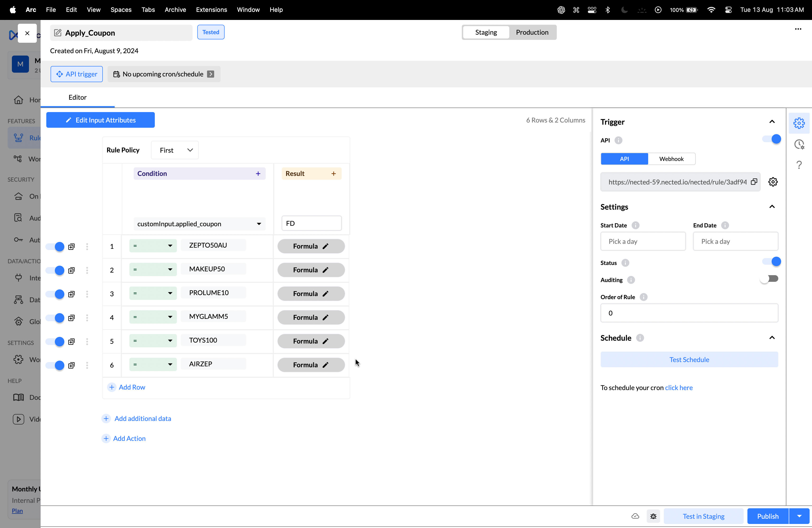Open the schedule clock icon in right rail

[799, 144]
